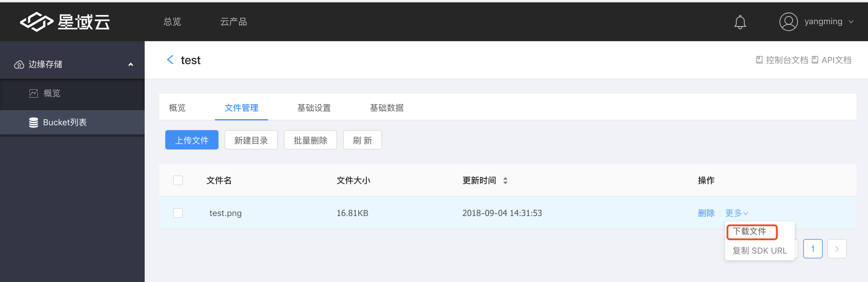
Task: Collapse the 边缘存储 sidebar section
Action: [131, 64]
